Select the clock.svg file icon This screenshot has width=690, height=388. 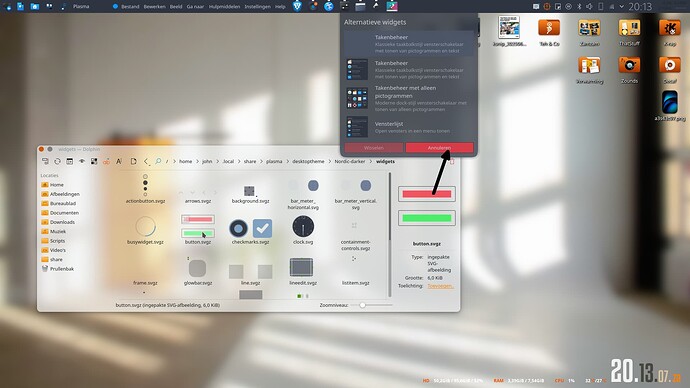coord(303,226)
